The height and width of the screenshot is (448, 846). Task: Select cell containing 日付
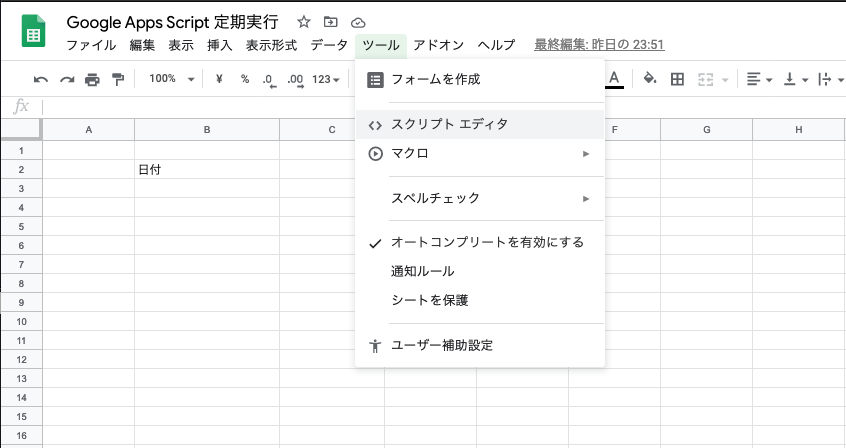(207, 169)
